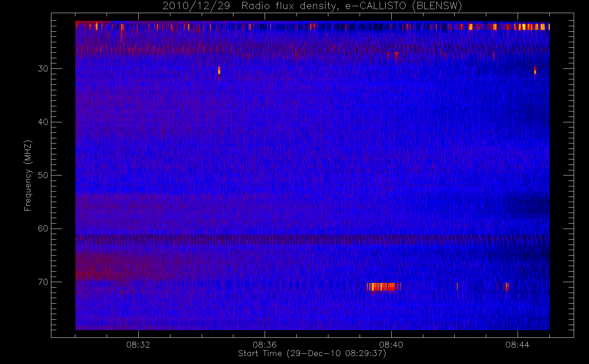Click the 40 MHz frequency tick label
The image size is (589, 364).
point(43,122)
